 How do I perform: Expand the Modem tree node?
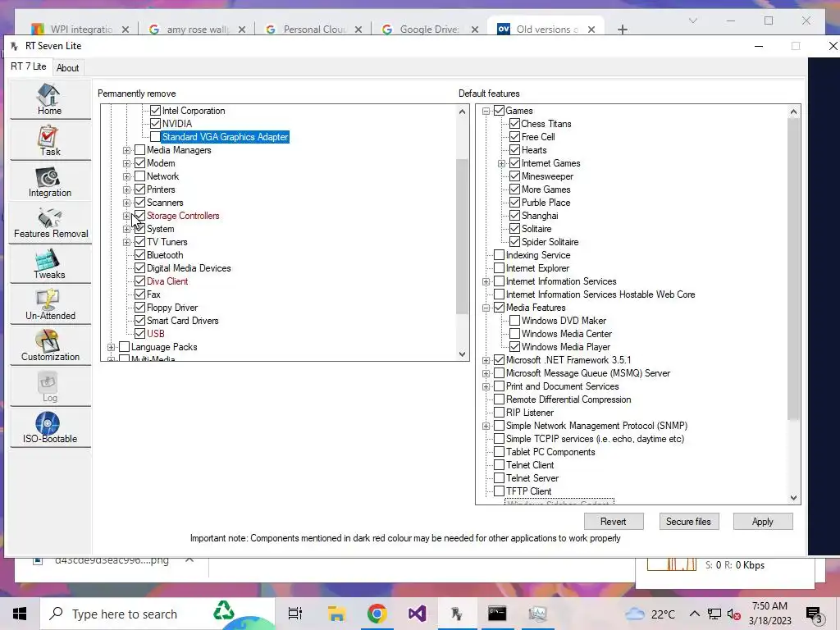point(127,163)
